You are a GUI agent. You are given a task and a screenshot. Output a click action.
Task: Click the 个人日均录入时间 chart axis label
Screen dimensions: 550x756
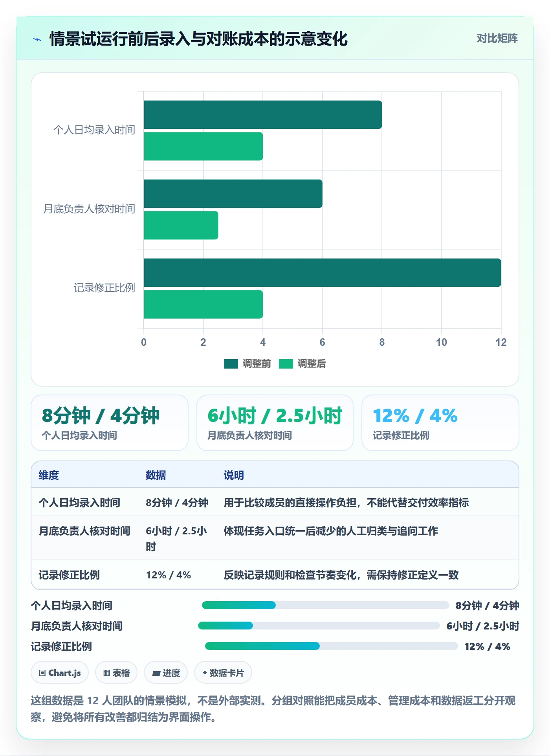[94, 130]
